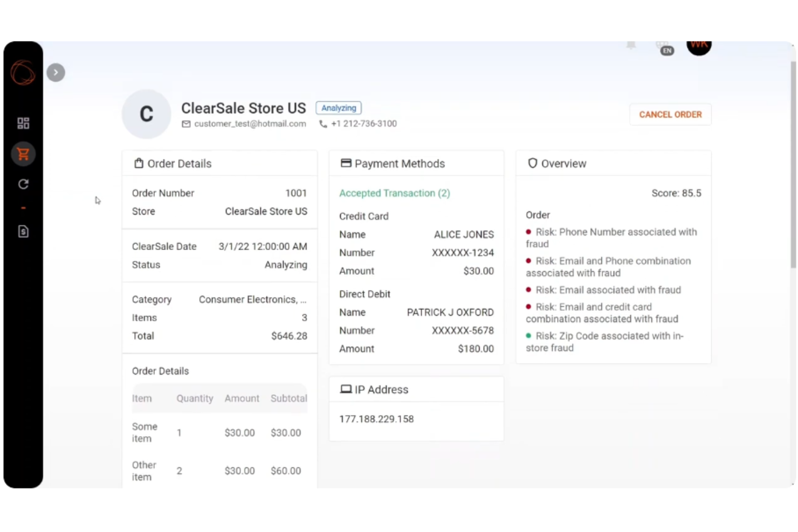Image resolution: width=798 pixels, height=532 pixels.
Task: Click the Phone Number associated with fraud risk
Action: click(x=611, y=238)
